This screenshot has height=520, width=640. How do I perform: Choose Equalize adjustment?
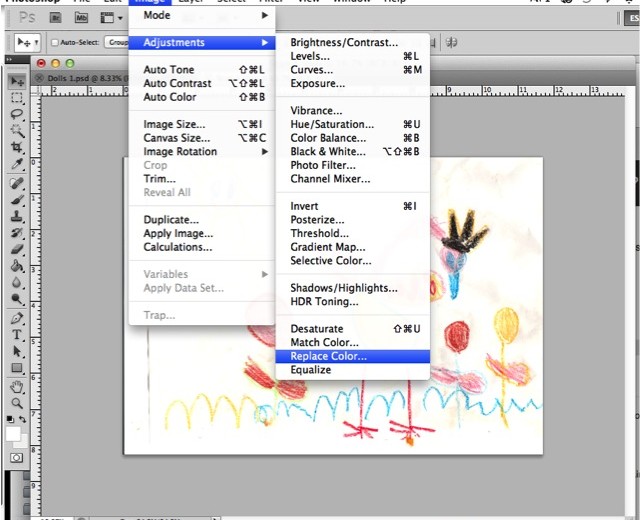[353, 370]
